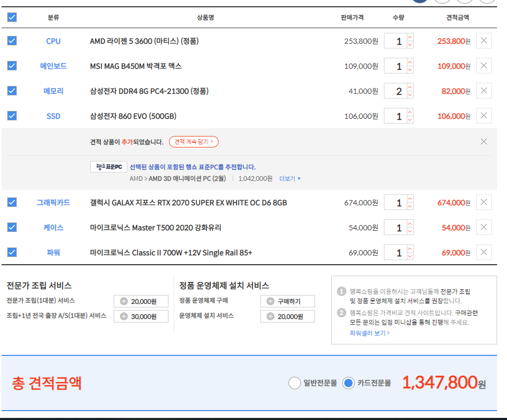The image size is (507, 420).
Task: Open the 파워셀러 보기 link
Action: click(369, 332)
